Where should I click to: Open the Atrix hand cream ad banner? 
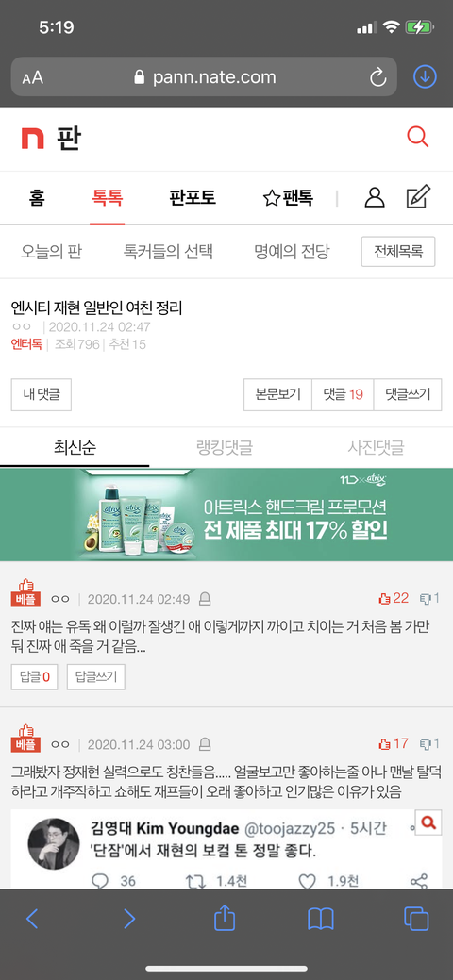[226, 514]
